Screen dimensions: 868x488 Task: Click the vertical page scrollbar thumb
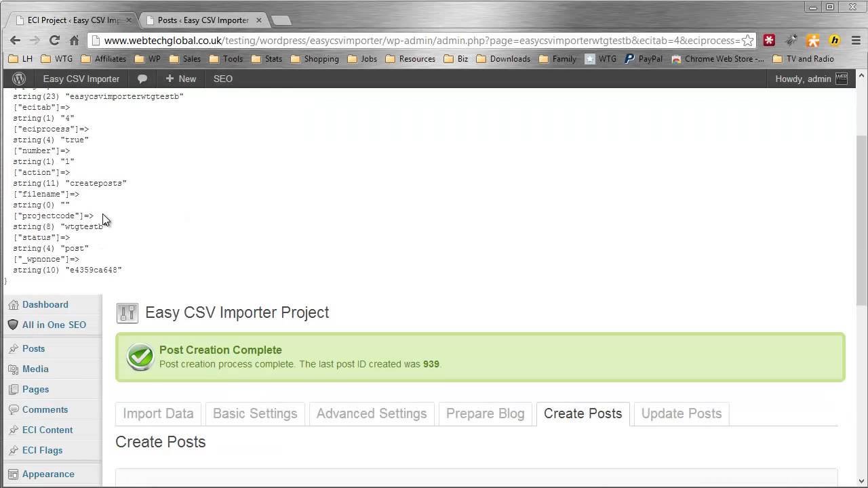(x=862, y=220)
